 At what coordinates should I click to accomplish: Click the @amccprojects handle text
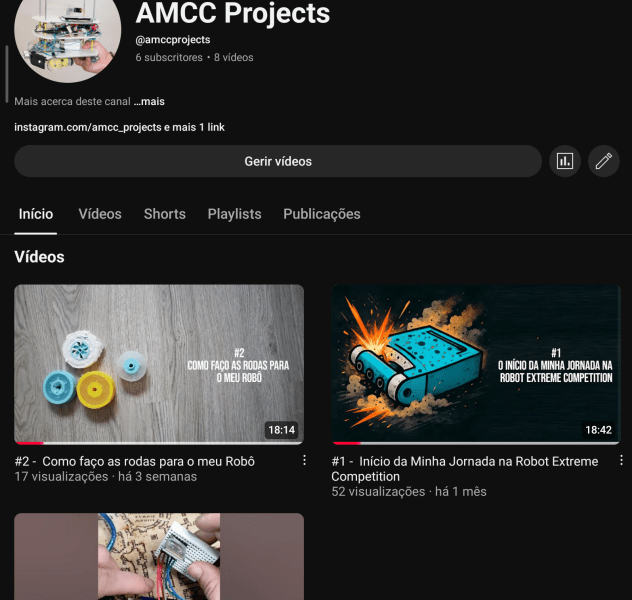point(173,39)
